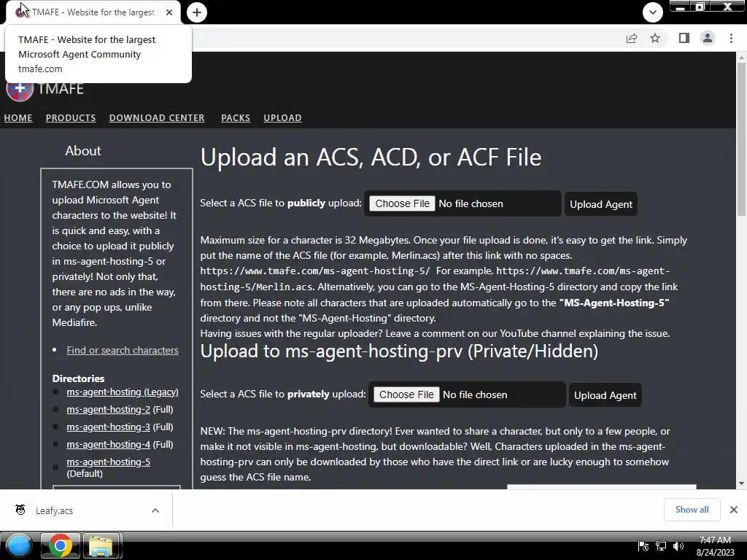Click the scrollbar down arrow

click(741, 483)
